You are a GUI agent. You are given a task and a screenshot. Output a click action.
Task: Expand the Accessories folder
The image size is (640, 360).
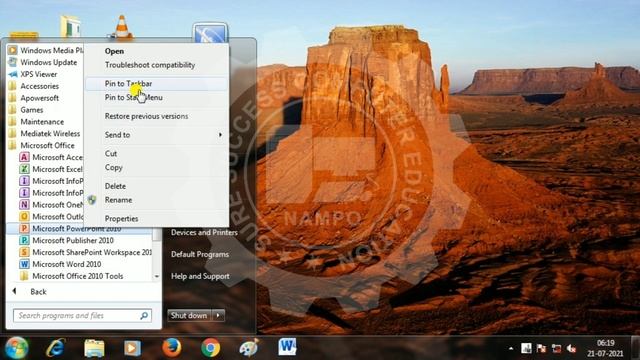(x=34, y=86)
